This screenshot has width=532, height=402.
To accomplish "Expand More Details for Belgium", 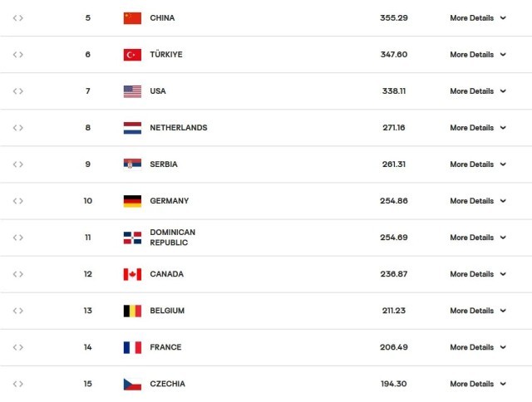I will pos(477,311).
